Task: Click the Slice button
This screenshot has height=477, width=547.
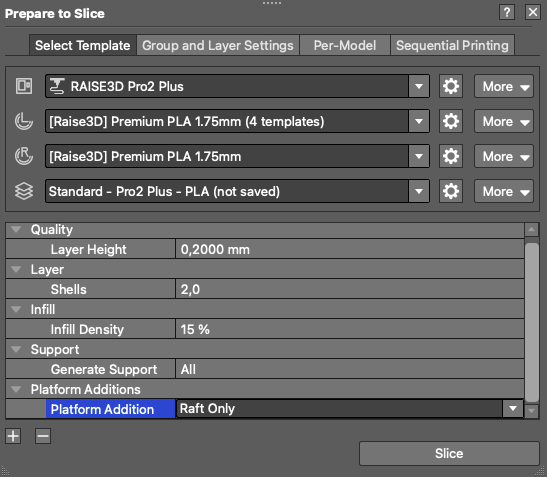Action: (x=449, y=453)
